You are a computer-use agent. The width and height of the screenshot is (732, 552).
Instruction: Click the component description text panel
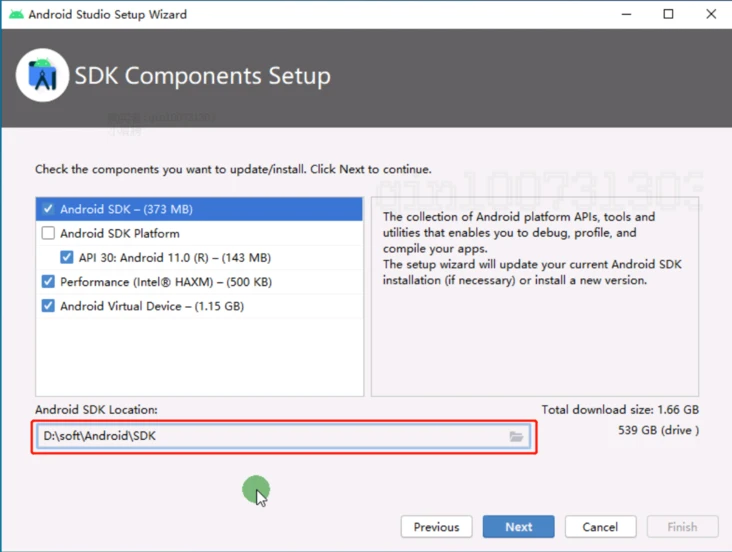pyautogui.click(x=535, y=297)
